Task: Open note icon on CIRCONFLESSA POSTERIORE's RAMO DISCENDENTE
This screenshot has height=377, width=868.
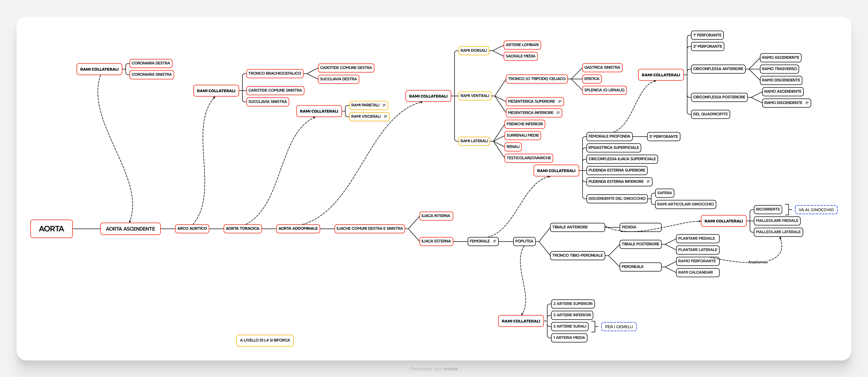Action: pos(807,103)
